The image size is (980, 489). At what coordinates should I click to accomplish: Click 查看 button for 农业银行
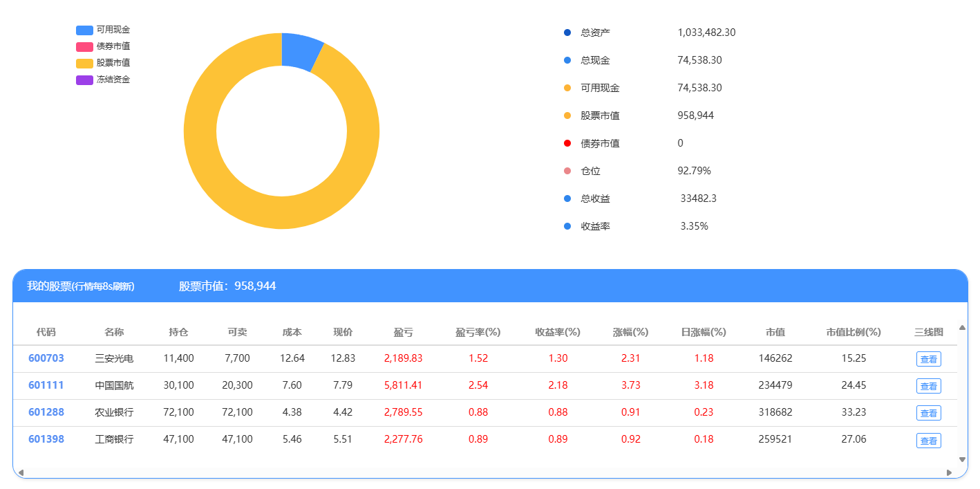tap(928, 413)
